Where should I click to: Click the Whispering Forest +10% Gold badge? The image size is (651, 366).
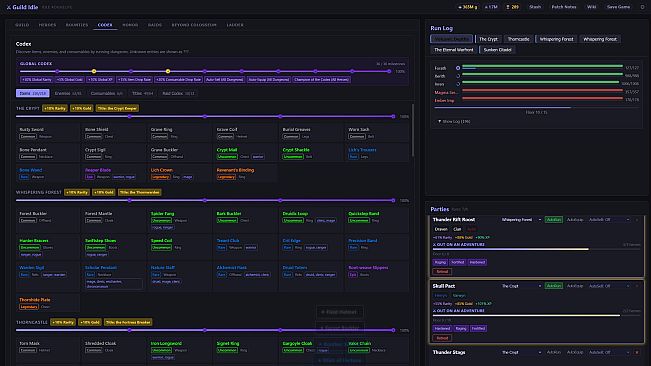[103, 193]
